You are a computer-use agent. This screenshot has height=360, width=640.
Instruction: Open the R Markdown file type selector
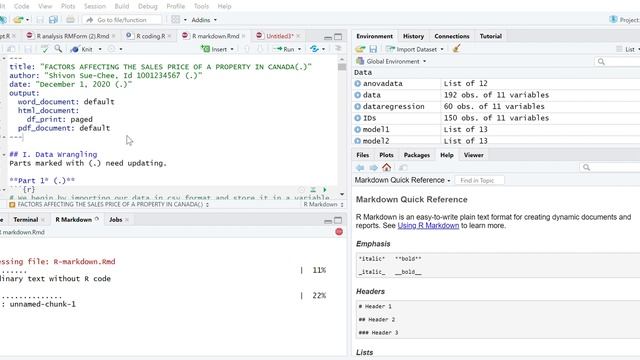323,204
